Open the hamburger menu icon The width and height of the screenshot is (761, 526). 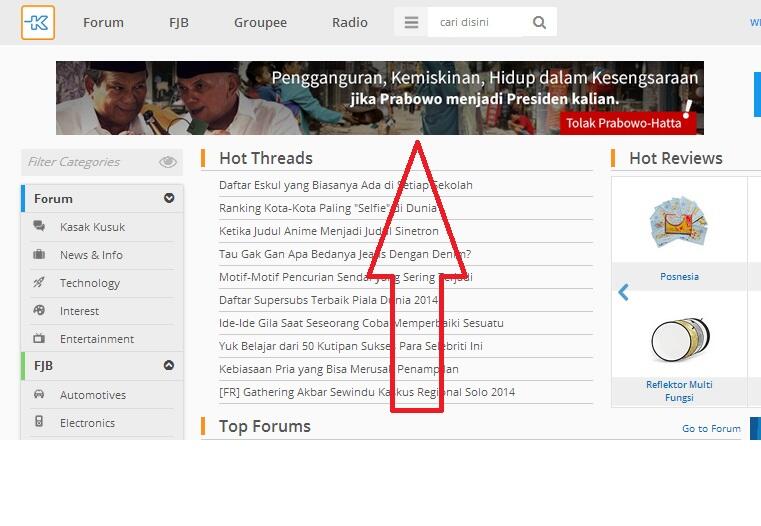[x=411, y=22]
